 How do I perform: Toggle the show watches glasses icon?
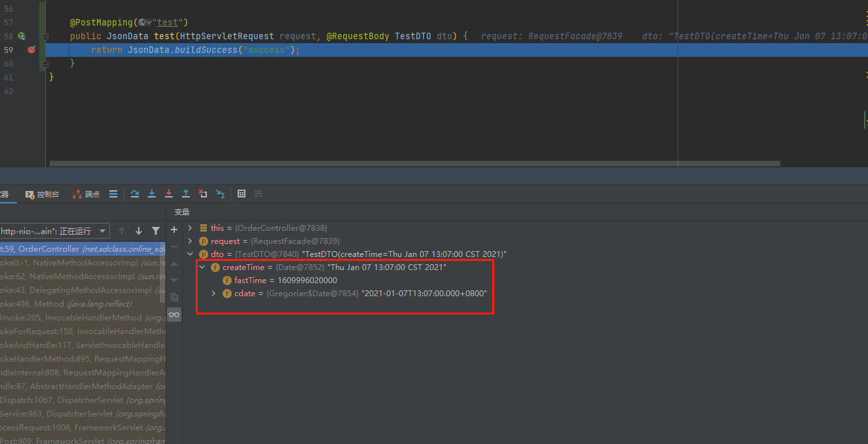pyautogui.click(x=174, y=315)
